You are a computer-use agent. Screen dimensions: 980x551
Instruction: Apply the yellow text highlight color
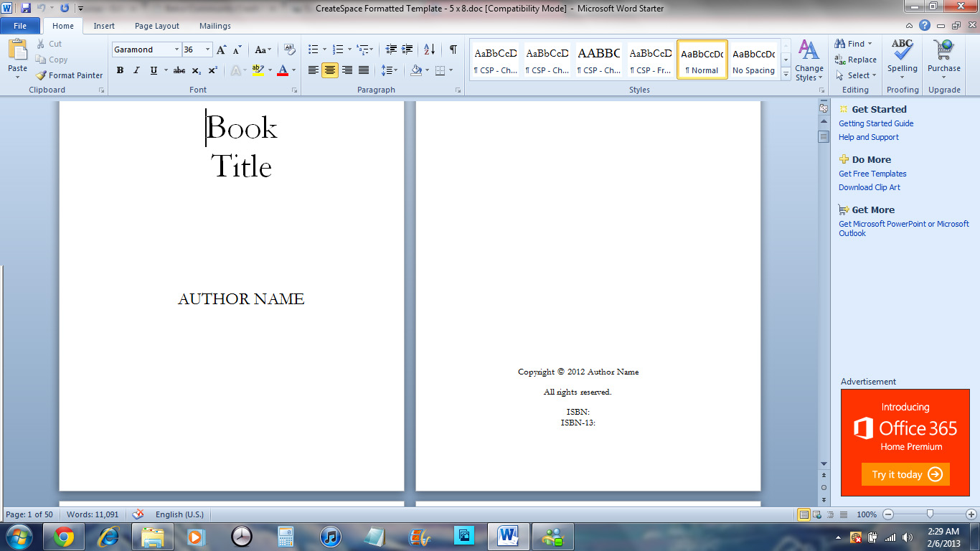(x=258, y=70)
